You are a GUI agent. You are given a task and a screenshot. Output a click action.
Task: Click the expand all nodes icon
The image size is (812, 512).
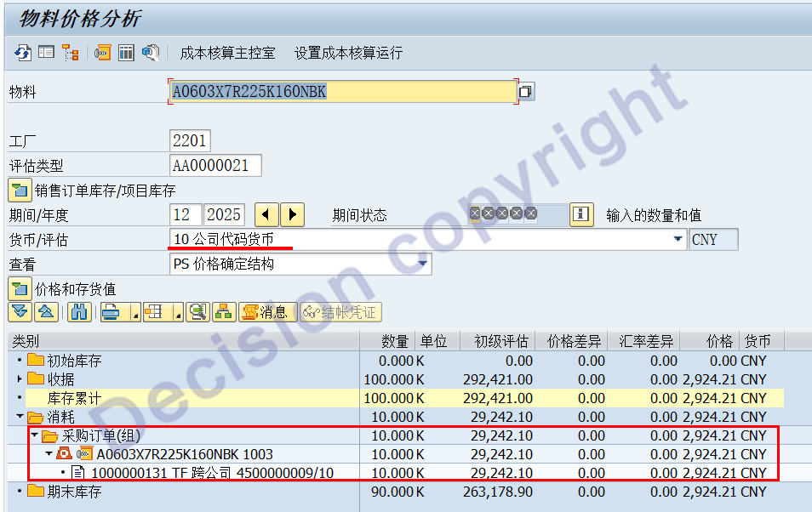pos(20,312)
